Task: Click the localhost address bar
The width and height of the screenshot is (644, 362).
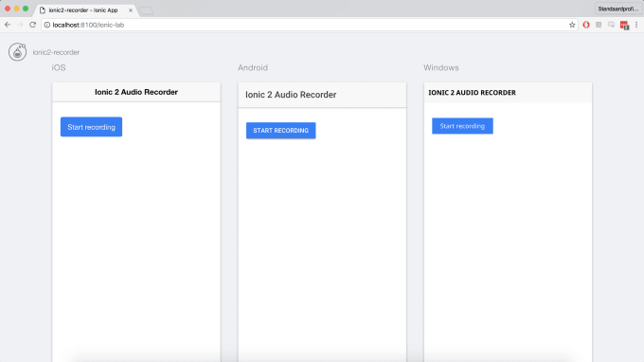Action: [309, 25]
